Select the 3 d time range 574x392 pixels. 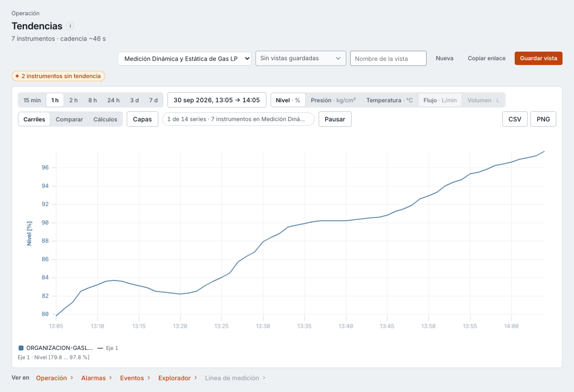[x=134, y=100]
